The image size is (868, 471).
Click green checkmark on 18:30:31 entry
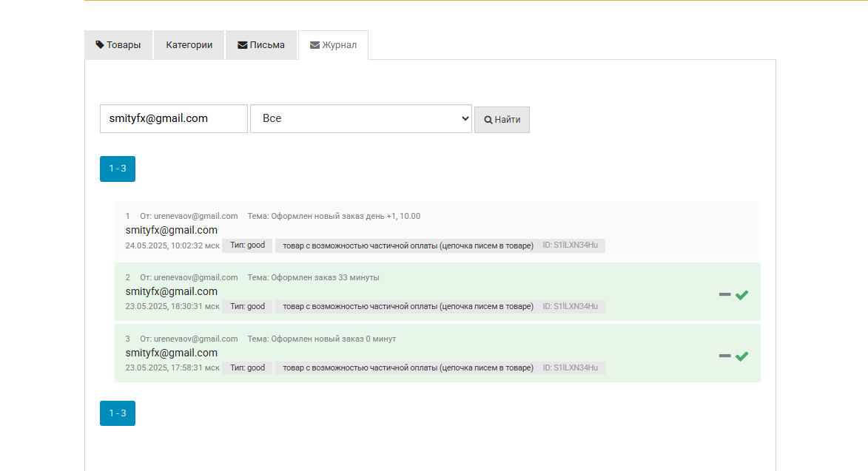(x=741, y=295)
